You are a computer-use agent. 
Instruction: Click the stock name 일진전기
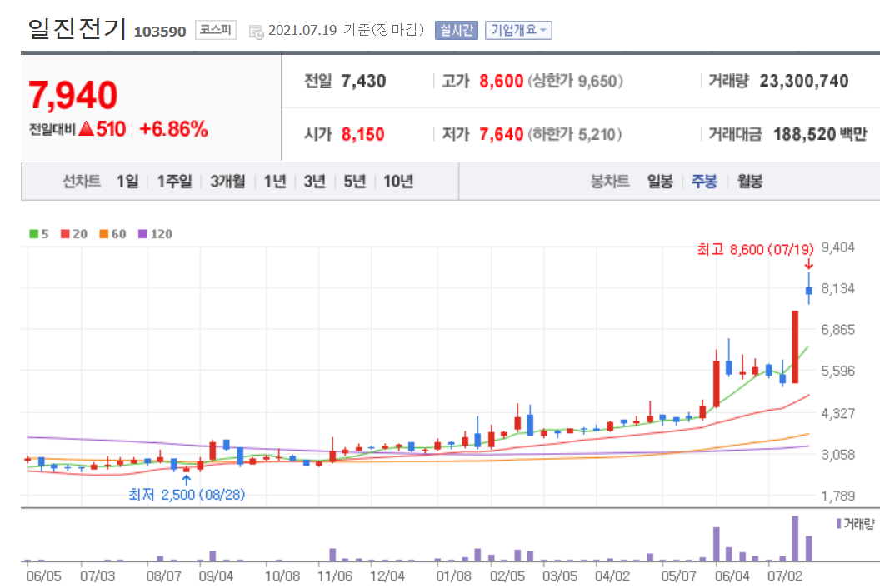point(77,28)
